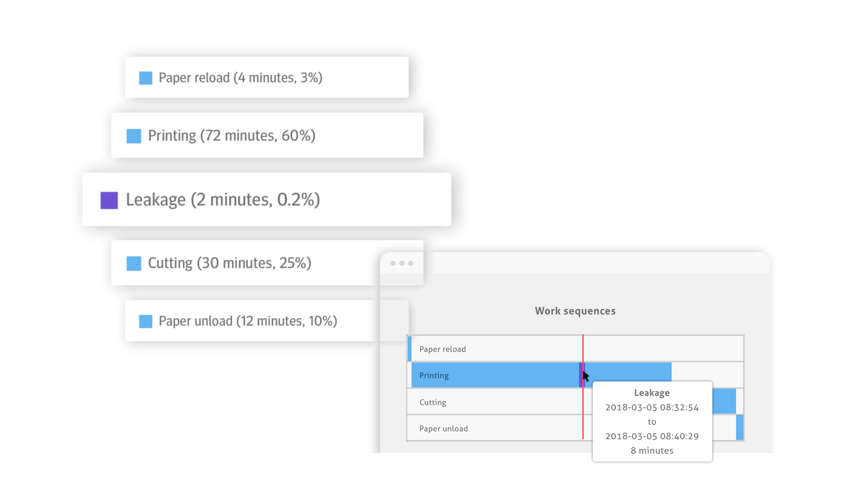Select the Leakage 2 minutes legend entry
The width and height of the screenshot is (855, 504).
coord(223,200)
